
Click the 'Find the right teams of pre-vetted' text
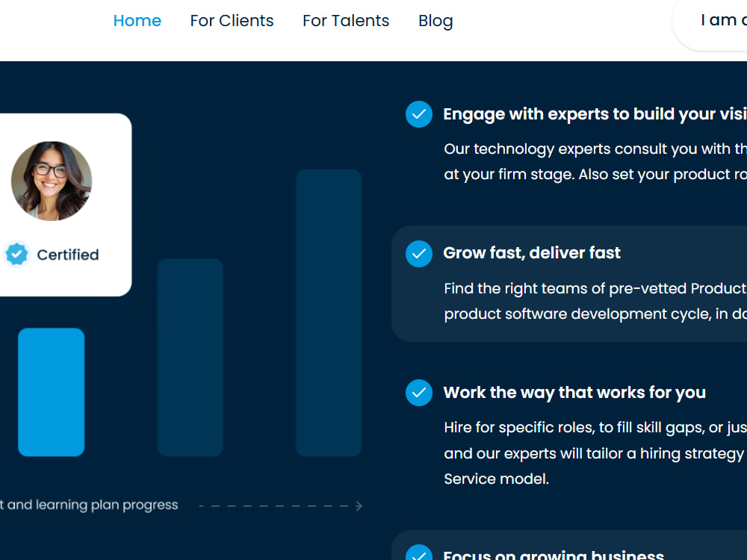(x=595, y=288)
